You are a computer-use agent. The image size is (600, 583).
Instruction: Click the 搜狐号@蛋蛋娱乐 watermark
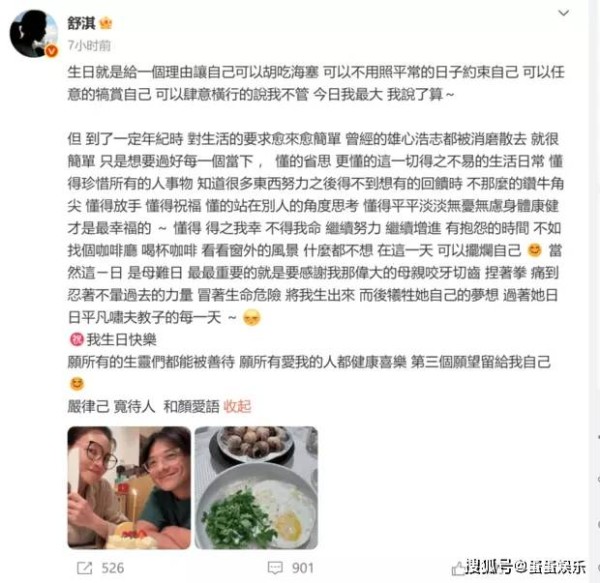526,567
